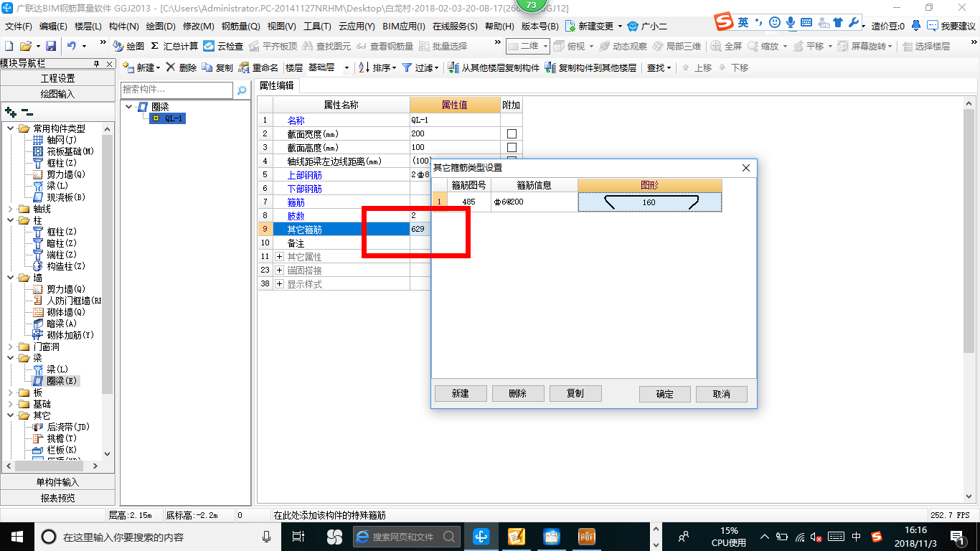The height and width of the screenshot is (551, 980).
Task: Click 新建 button in stirrup dialog
Action: tap(461, 394)
